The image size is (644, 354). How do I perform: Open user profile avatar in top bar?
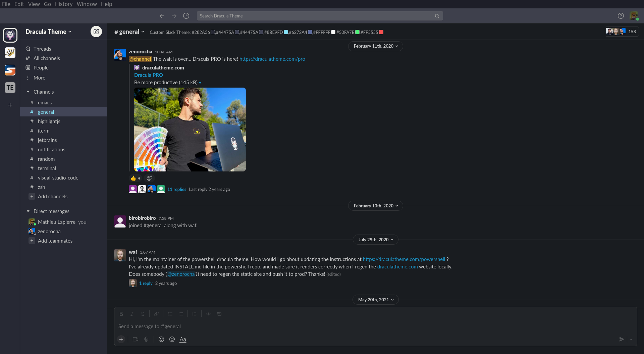coord(634,16)
